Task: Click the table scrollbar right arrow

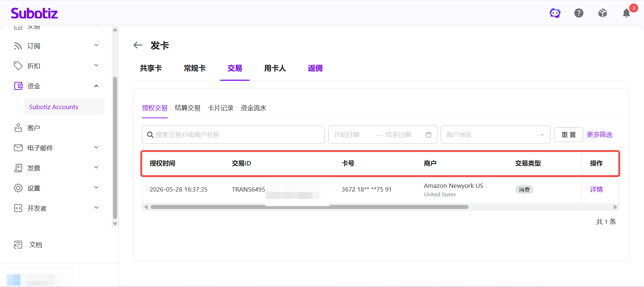Action: point(615,207)
